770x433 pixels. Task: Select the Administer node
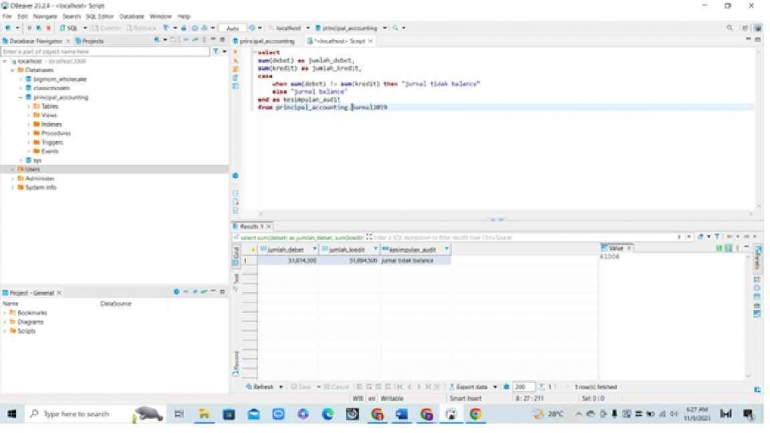(39, 178)
